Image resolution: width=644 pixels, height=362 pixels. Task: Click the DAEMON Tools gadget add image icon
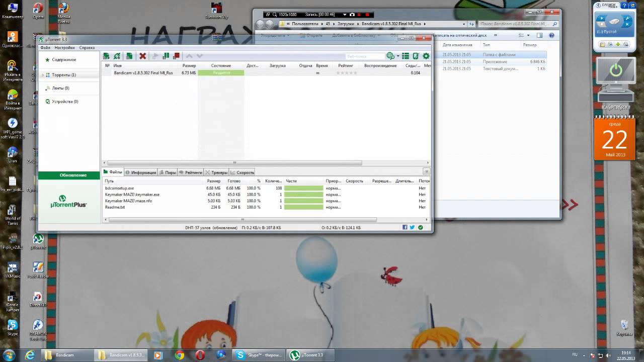tap(618, 44)
